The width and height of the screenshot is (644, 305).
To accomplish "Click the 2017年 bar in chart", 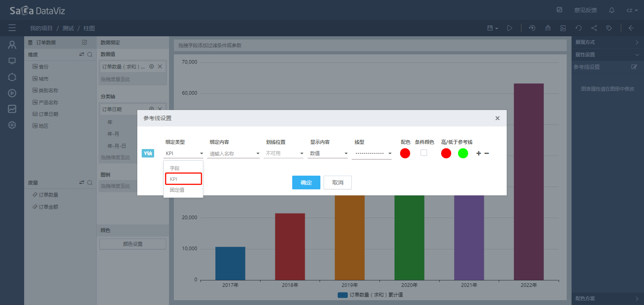I will [x=230, y=264].
